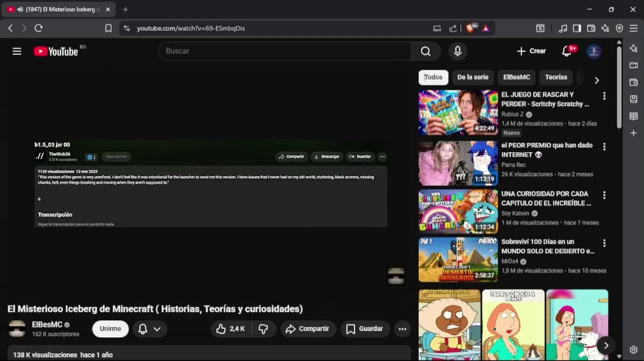The width and height of the screenshot is (644, 361).
Task: Select the Todos filter chip
Action: click(433, 77)
